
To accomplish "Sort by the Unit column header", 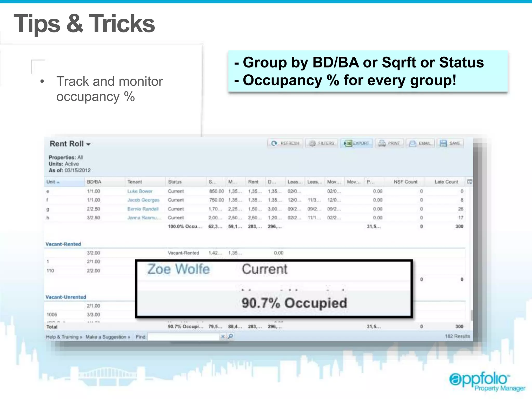I will coord(64,182).
